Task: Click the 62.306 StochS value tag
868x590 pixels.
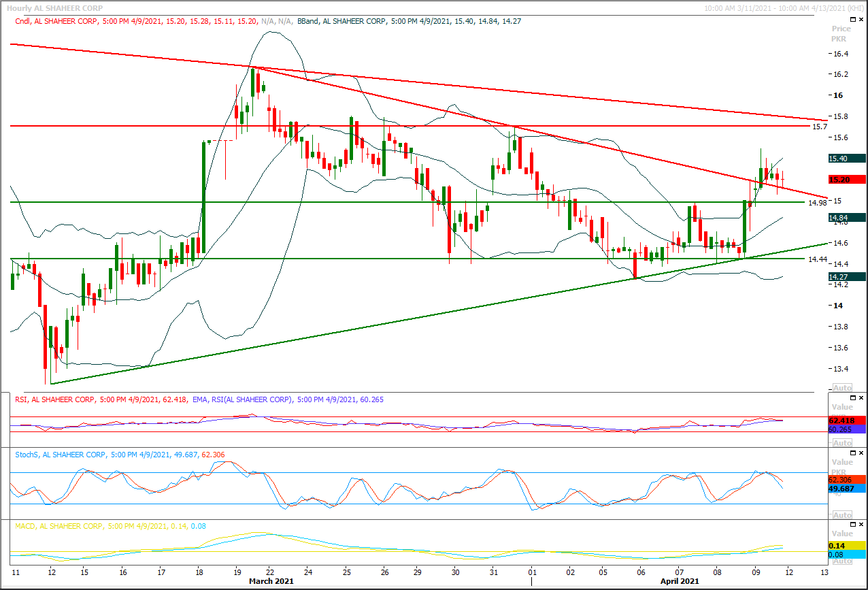Action: pos(847,480)
